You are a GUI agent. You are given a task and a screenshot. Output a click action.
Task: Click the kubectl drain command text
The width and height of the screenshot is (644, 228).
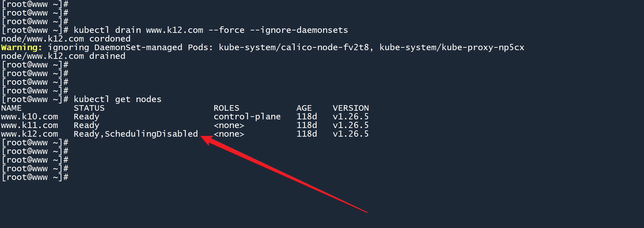[107, 30]
